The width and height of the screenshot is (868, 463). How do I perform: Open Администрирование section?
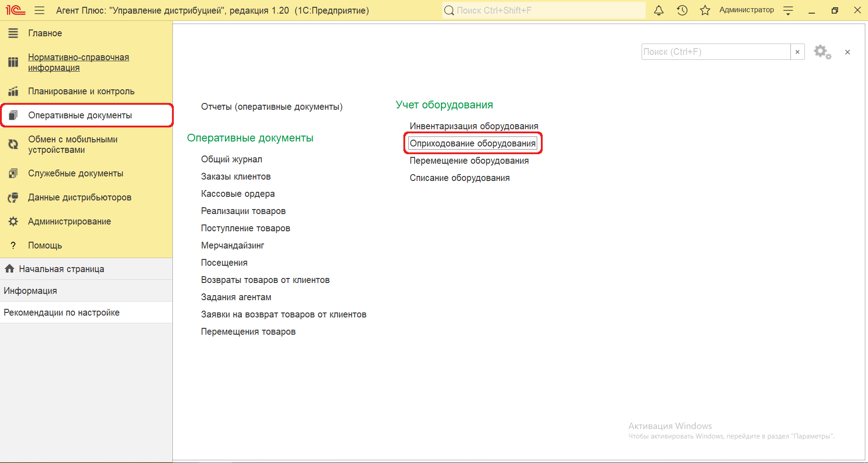[x=69, y=221]
